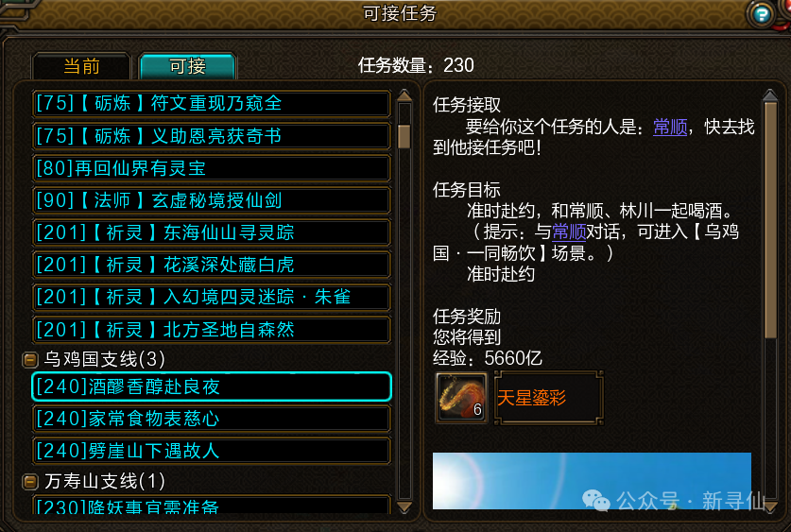Open quest [240]劈崖山下遇故人
The height and width of the screenshot is (532, 791).
tap(212, 451)
